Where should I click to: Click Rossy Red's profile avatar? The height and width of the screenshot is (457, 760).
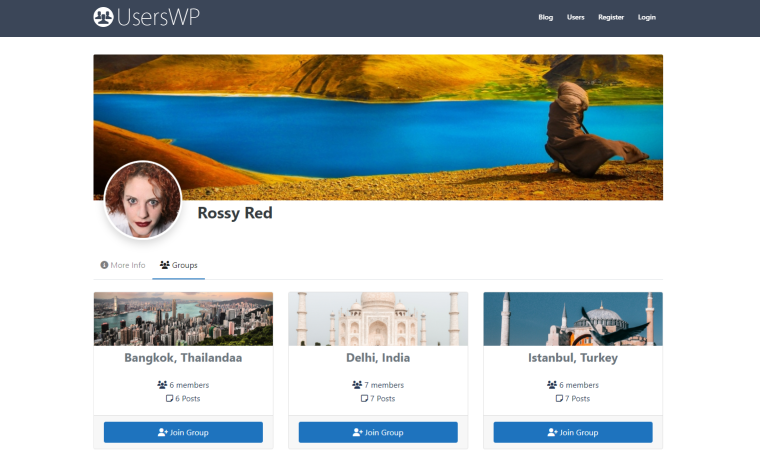143,200
